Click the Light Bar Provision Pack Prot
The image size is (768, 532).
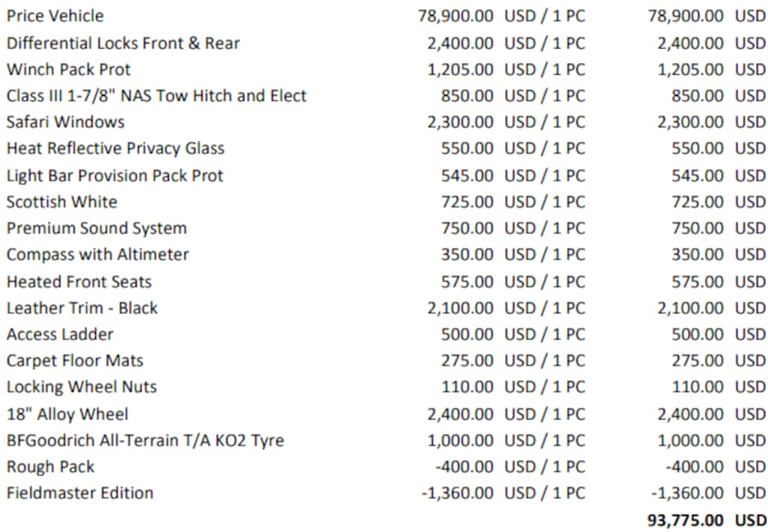(x=115, y=175)
